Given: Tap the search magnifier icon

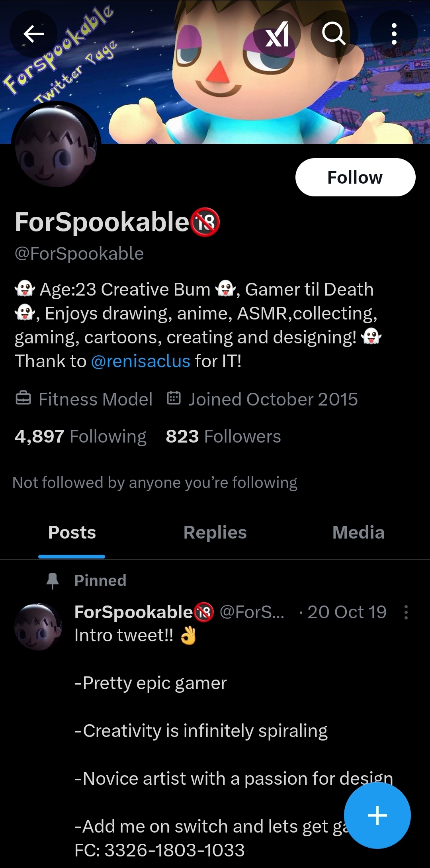Looking at the screenshot, I should tap(334, 34).
